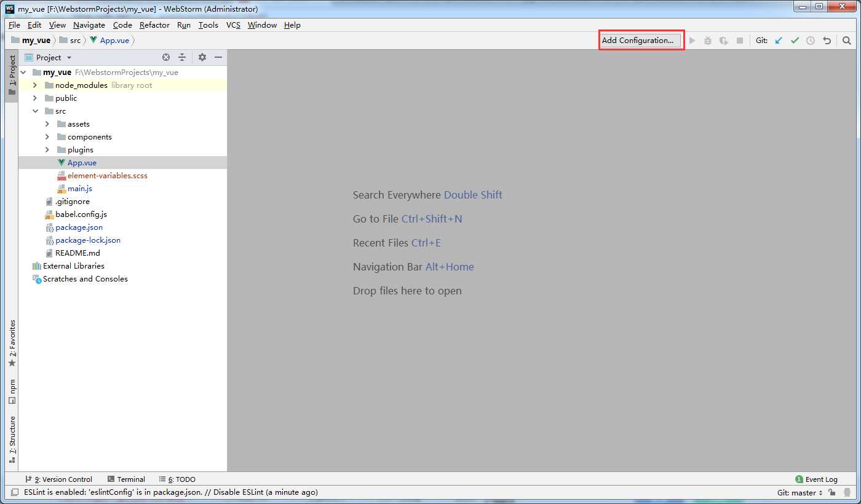Click the Git commit checkmark icon
Image resolution: width=861 pixels, height=504 pixels.
point(795,41)
